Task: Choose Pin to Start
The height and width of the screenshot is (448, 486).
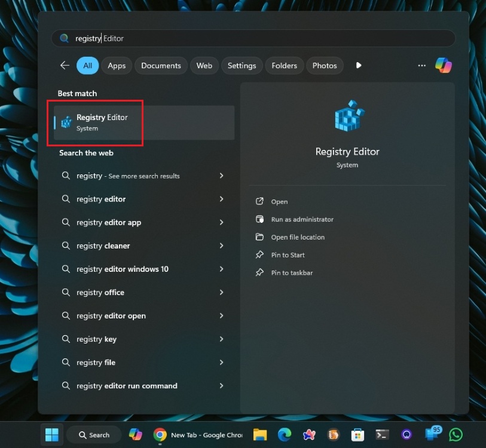Action: [288, 255]
